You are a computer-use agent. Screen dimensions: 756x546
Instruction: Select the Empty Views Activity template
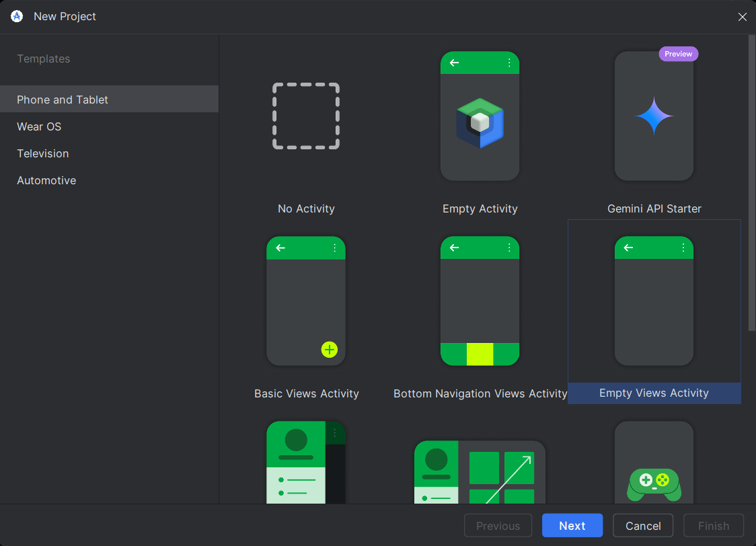tap(653, 301)
